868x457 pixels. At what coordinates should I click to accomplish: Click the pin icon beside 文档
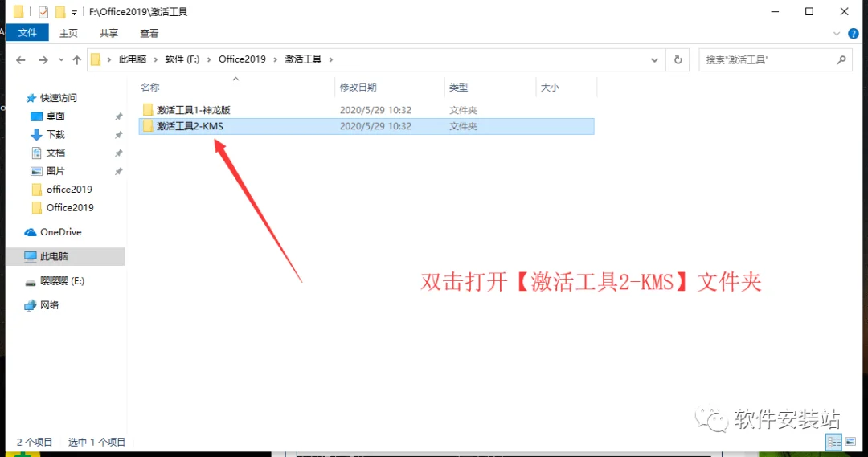(x=118, y=153)
